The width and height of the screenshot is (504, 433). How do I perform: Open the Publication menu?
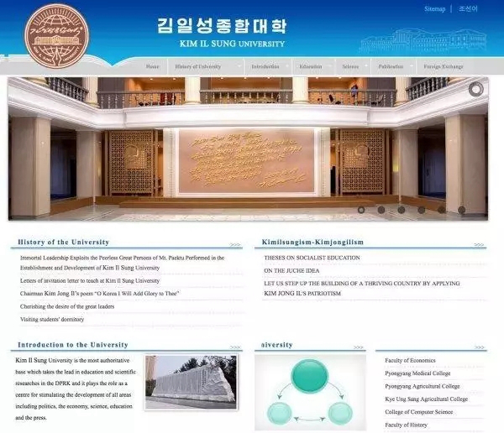391,66
